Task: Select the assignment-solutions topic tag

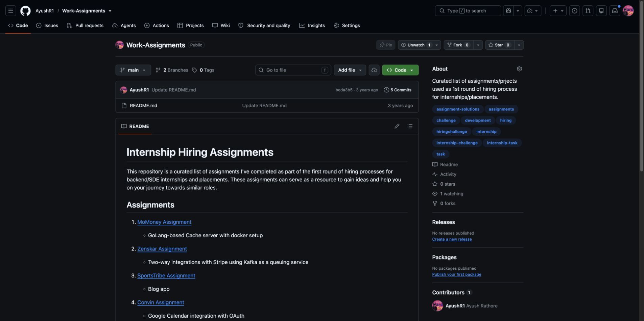Action: tap(458, 109)
